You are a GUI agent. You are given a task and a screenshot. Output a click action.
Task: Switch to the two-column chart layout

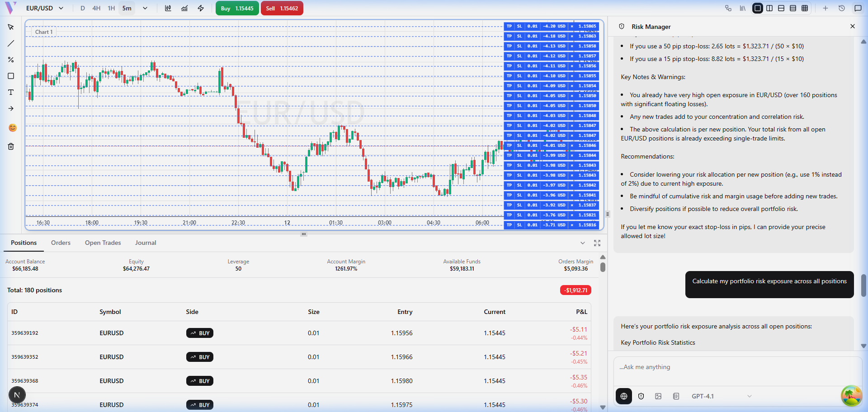pos(769,8)
